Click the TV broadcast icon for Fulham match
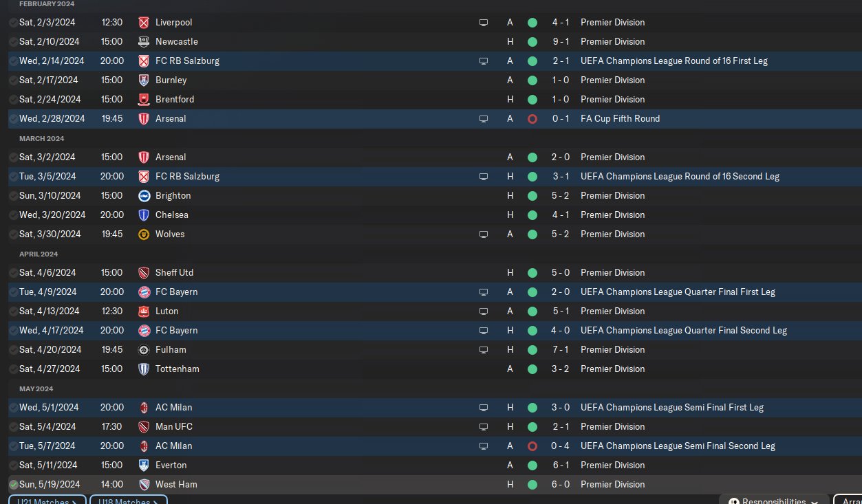 click(484, 350)
